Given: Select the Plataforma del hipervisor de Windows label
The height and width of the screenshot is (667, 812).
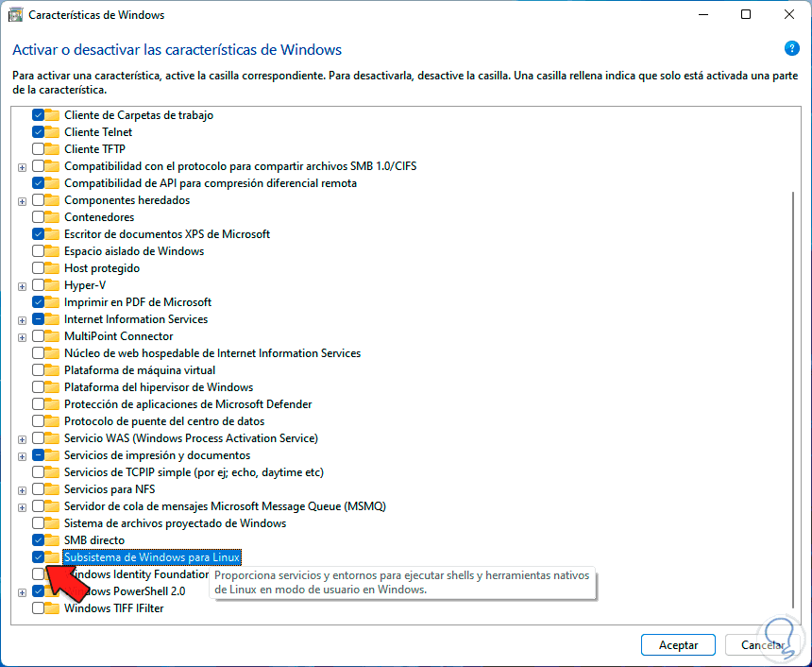Looking at the screenshot, I should coord(159,387).
